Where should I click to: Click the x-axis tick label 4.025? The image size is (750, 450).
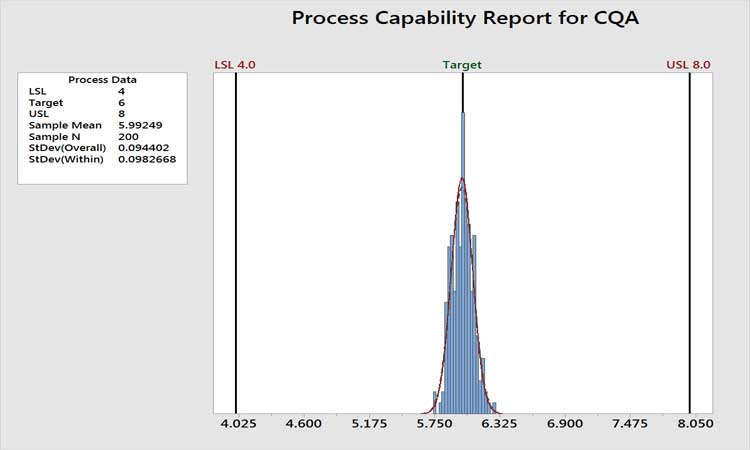[x=238, y=424]
